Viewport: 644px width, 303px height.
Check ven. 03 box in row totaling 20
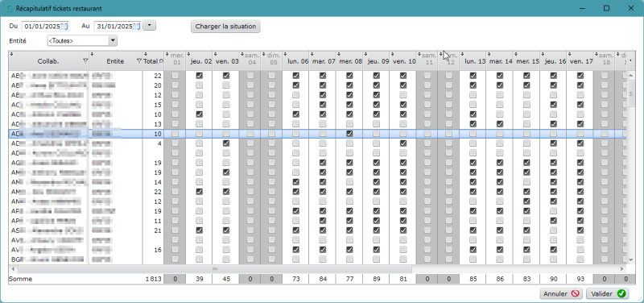(226, 85)
